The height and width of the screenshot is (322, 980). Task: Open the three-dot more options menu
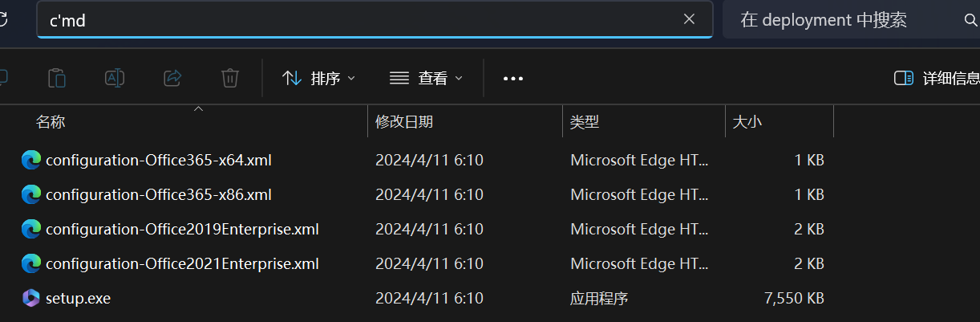[x=513, y=78]
